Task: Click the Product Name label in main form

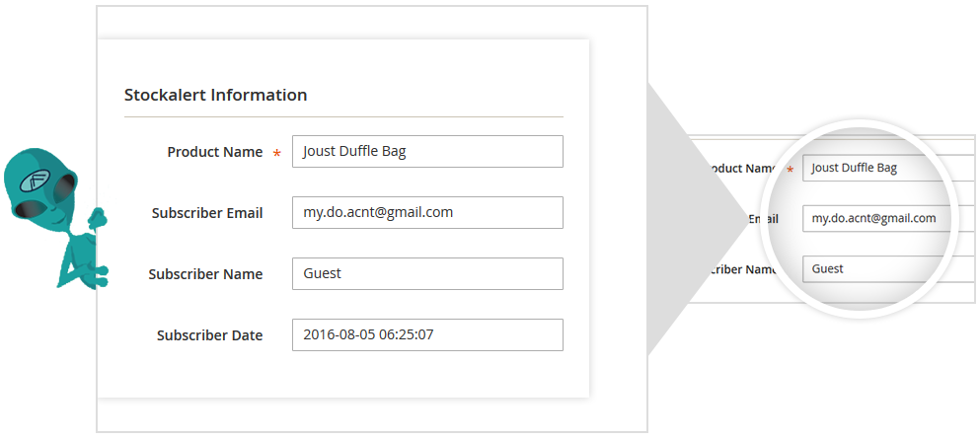Action: click(x=214, y=152)
